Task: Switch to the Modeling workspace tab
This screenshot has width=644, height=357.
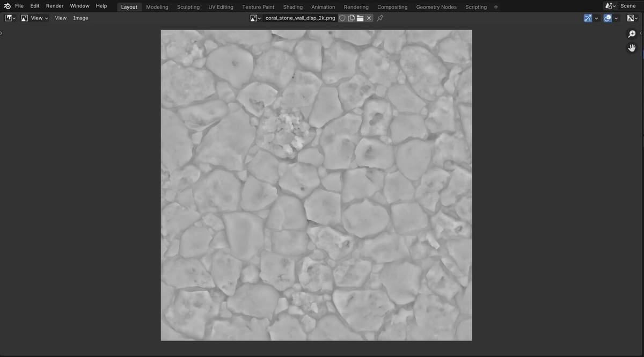Action: pos(157,7)
